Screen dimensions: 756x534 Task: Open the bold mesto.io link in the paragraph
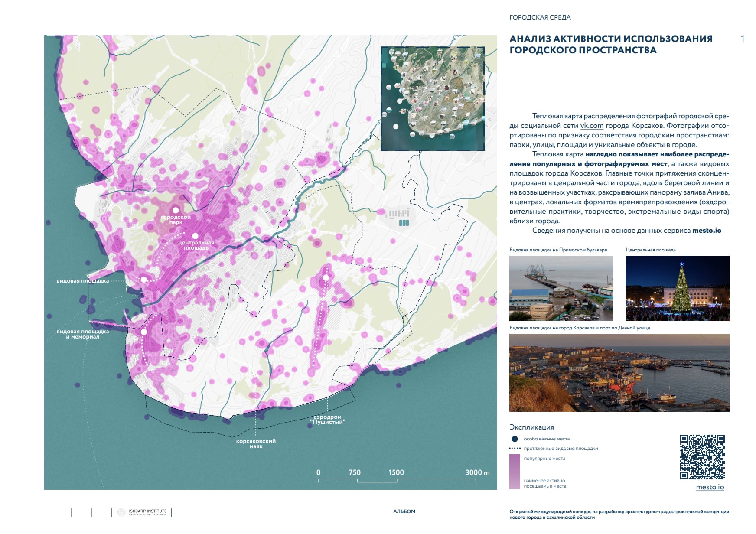point(707,231)
